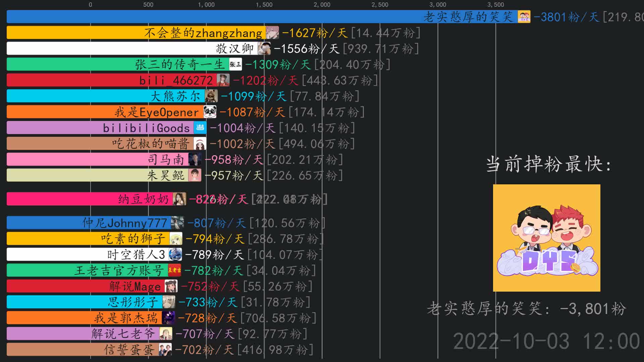Click the panda avatar beside 我是EyeOpener

pos(210,112)
